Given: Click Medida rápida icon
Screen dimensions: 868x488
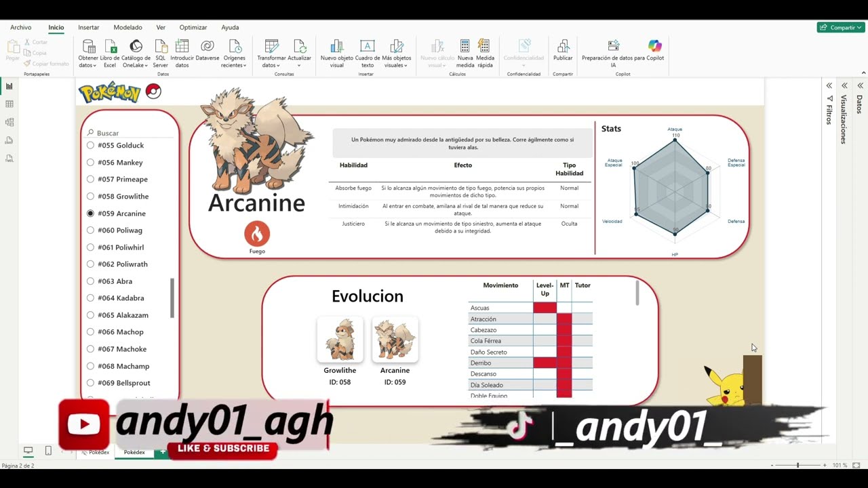Looking at the screenshot, I should pyautogui.click(x=484, y=46).
